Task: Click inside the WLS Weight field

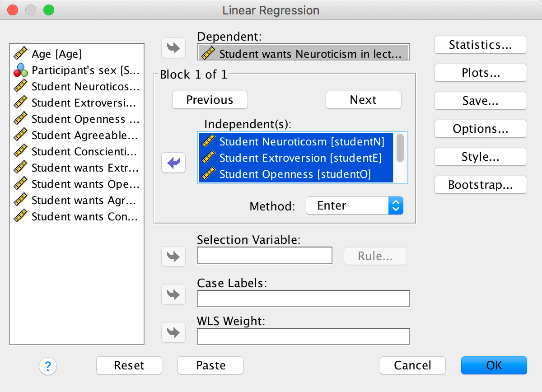Action: tap(303, 336)
